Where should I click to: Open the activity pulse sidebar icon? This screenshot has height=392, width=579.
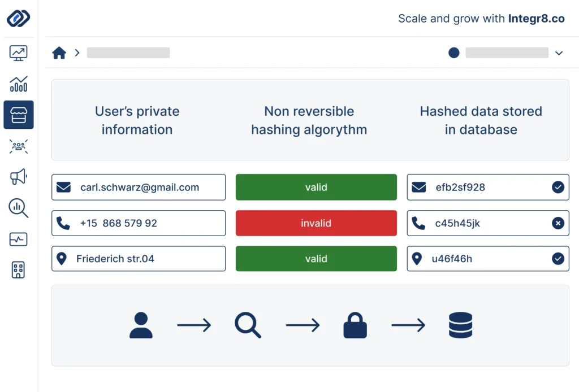click(19, 239)
